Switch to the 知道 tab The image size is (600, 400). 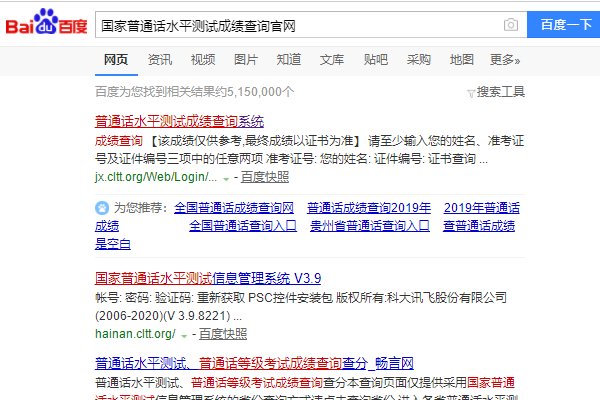(289, 60)
